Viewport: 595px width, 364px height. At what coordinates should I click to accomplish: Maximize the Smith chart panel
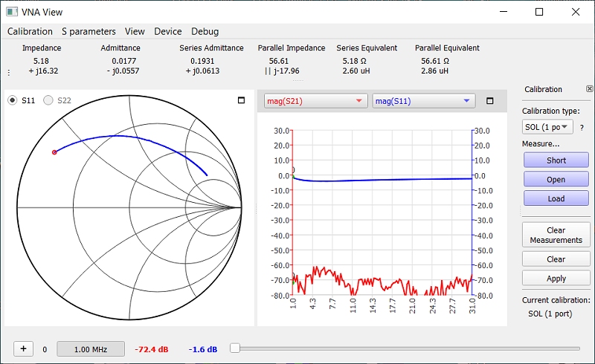pos(241,100)
